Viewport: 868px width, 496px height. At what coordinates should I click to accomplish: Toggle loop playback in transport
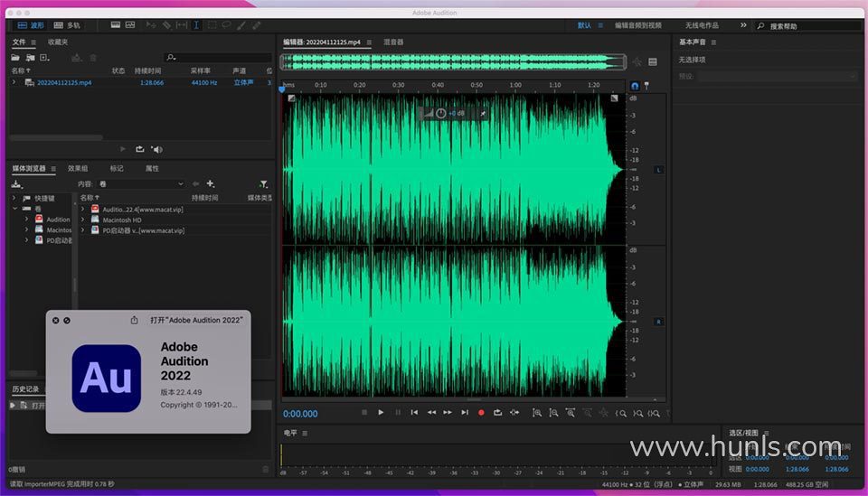(497, 413)
